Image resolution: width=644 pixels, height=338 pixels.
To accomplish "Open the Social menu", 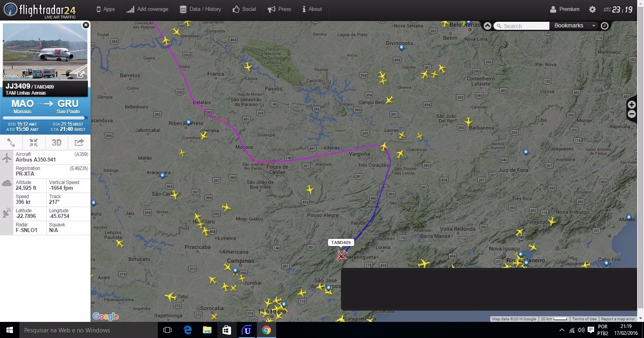I will tap(244, 9).
